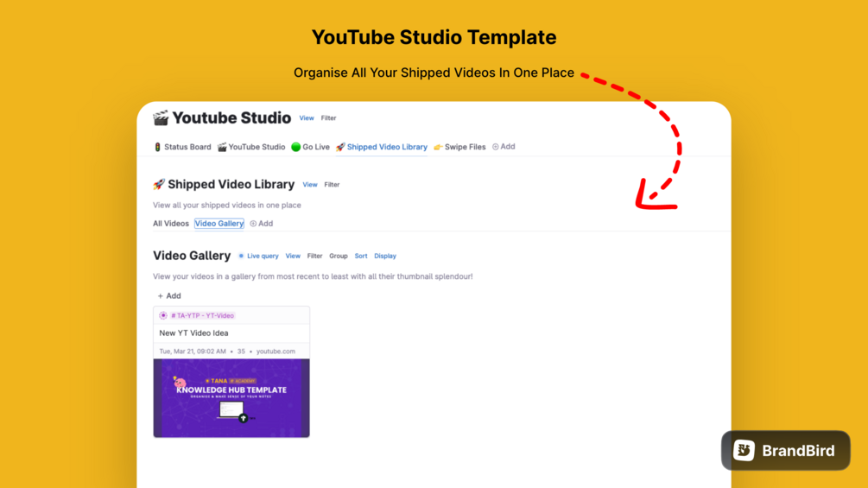
Task: Switch to the All Videos tab
Action: click(171, 224)
